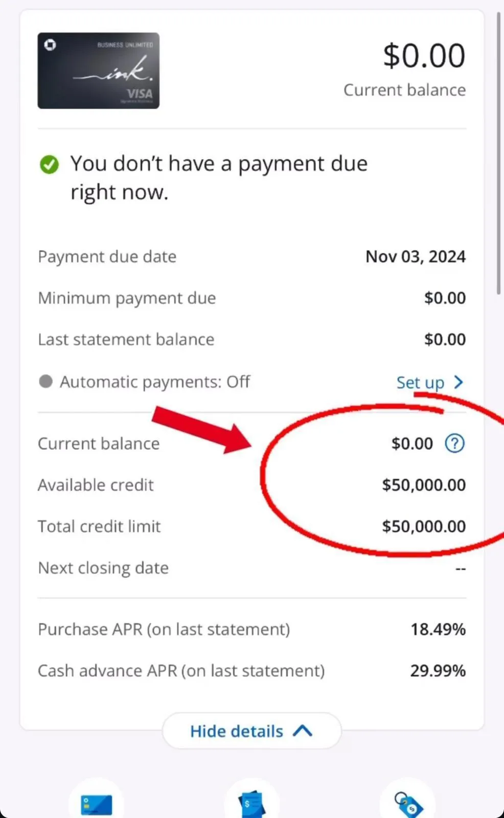Click the page scrollbar
Image resolution: width=504 pixels, height=818 pixels.
tap(498, 153)
